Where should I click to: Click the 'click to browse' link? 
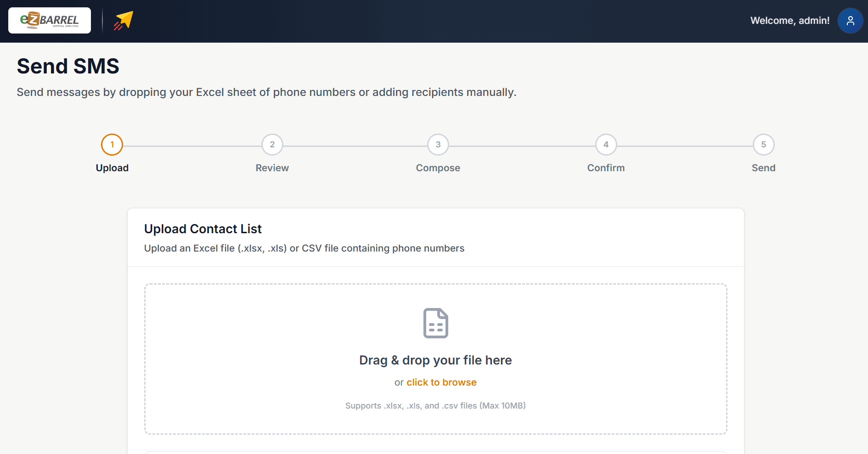tap(441, 382)
